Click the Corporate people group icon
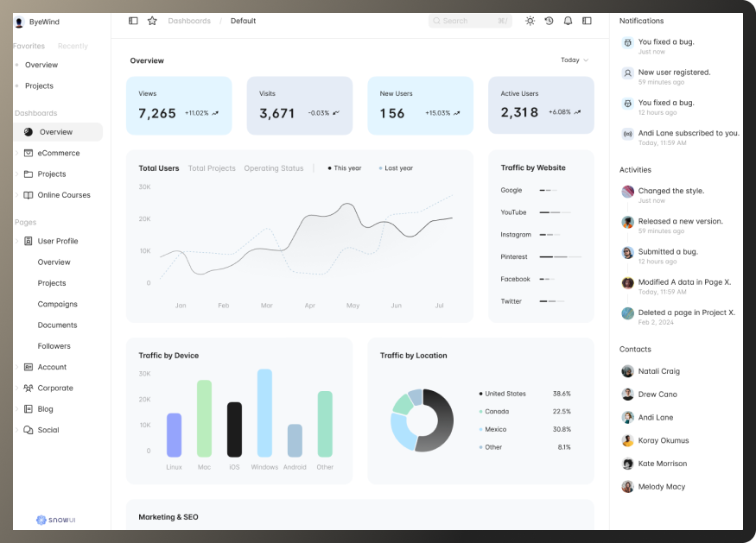The height and width of the screenshot is (543, 756). [29, 388]
